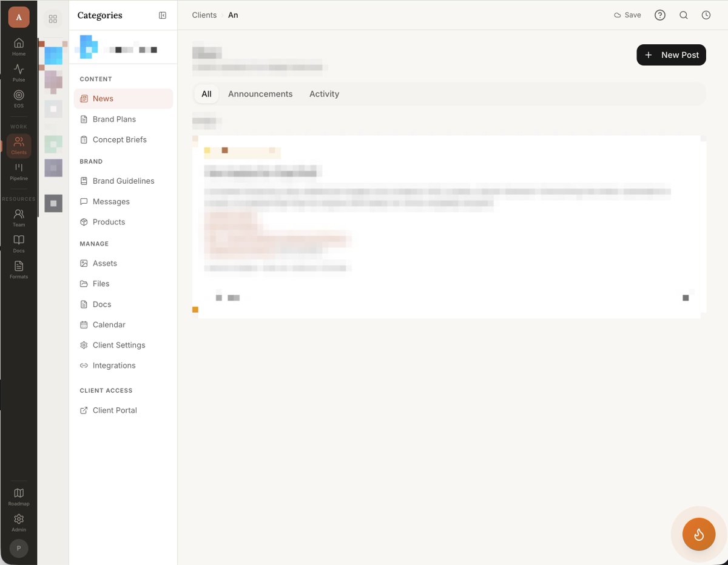Select the dark gray client thumbnail in the client strip

tap(53, 204)
